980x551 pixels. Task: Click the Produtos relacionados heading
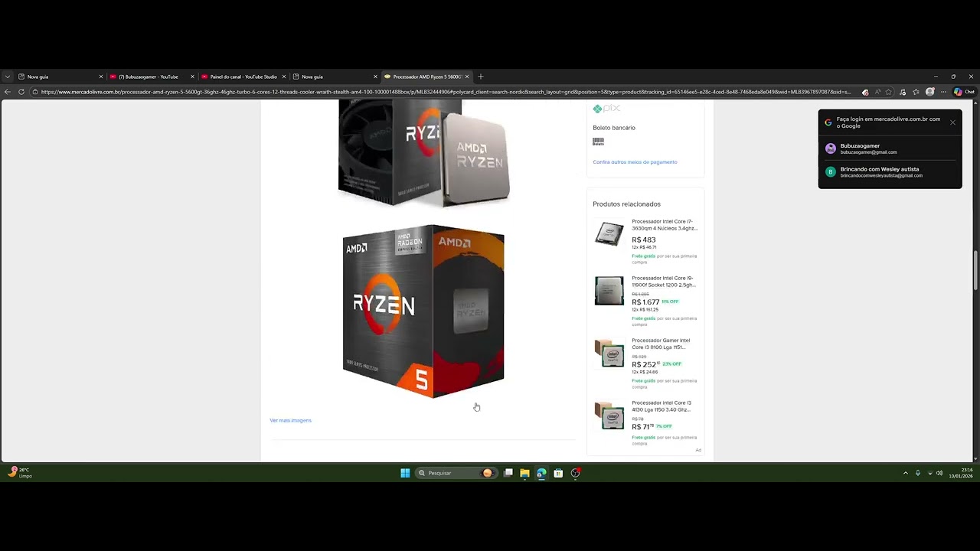[626, 204]
